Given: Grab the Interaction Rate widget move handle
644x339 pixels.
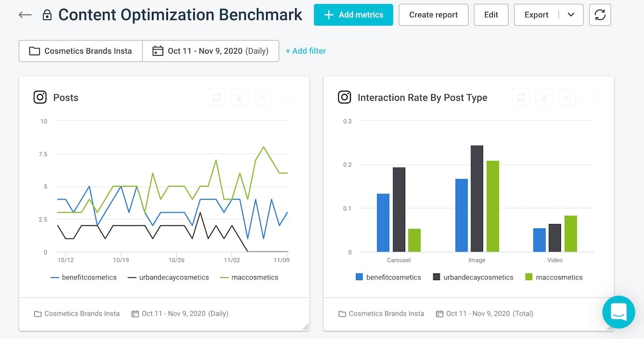Looking at the screenshot, I should (x=592, y=97).
